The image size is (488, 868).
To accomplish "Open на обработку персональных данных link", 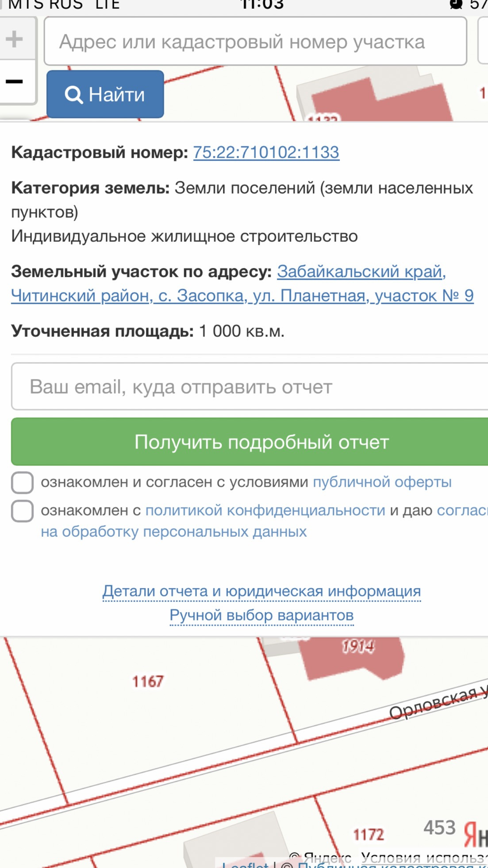I will (x=173, y=531).
